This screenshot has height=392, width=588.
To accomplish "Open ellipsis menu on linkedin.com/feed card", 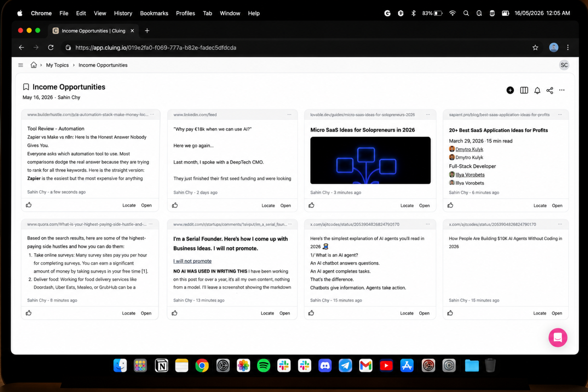I will pyautogui.click(x=289, y=115).
